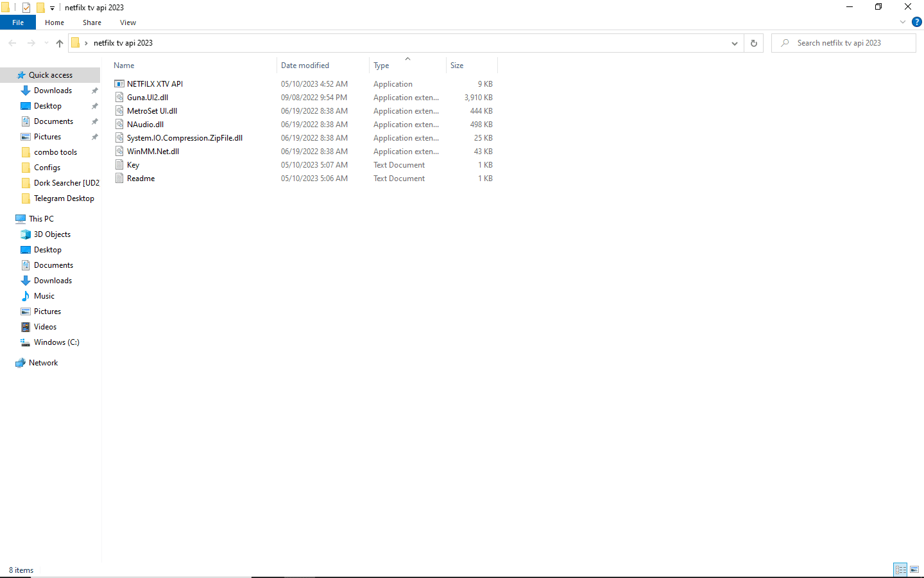The image size is (924, 578).
Task: Click the Network icon in sidebar
Action: [x=21, y=363]
